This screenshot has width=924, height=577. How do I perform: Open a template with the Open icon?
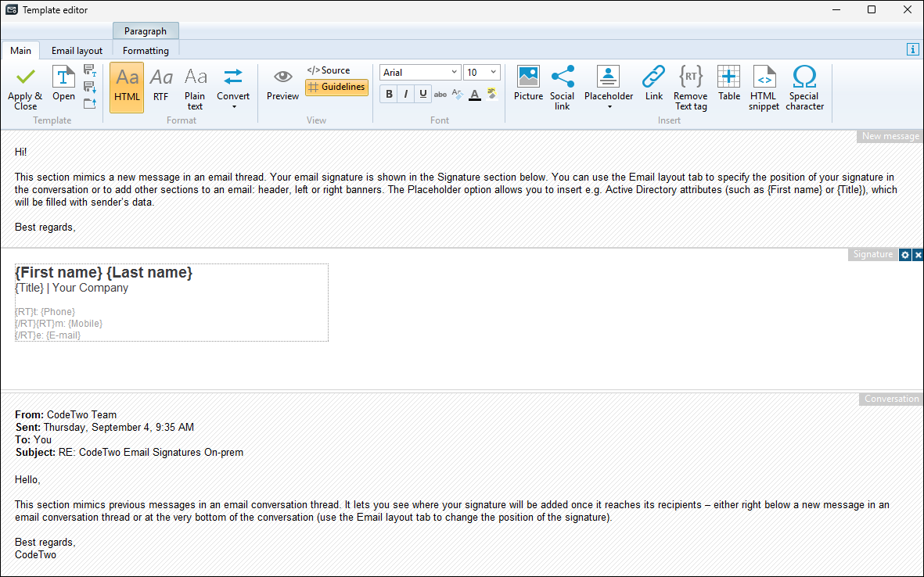(63, 77)
